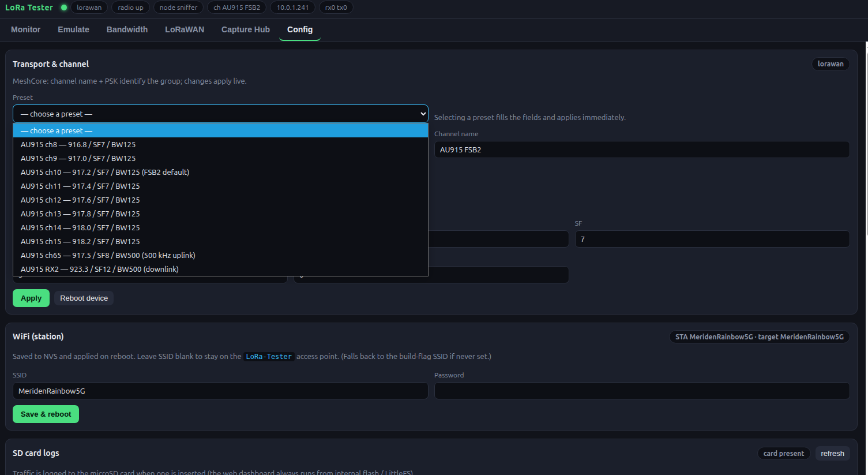Choose preset AU915 ch8 — 916.8
Viewport: 868px width, 475px height.
[x=220, y=144]
